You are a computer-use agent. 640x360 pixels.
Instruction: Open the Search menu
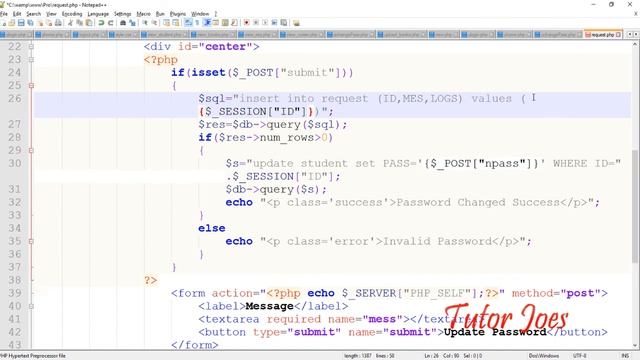(33, 14)
